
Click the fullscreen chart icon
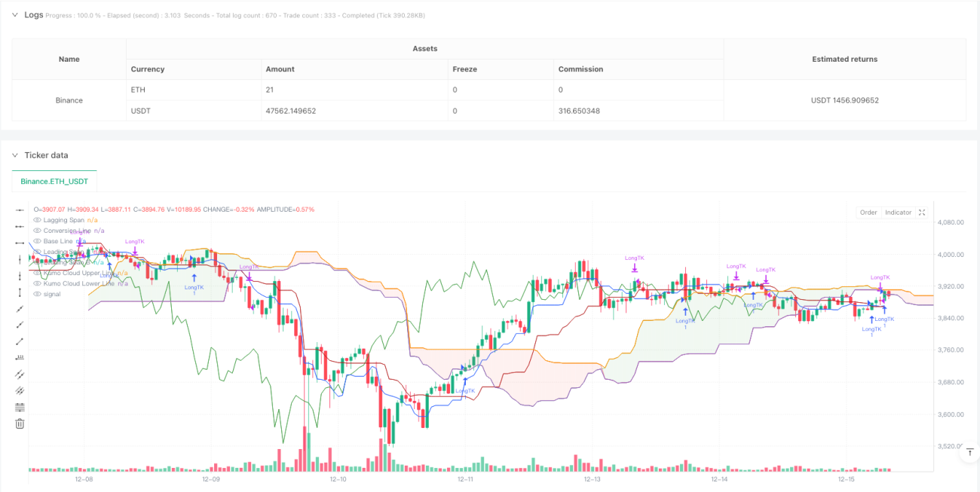pos(921,212)
